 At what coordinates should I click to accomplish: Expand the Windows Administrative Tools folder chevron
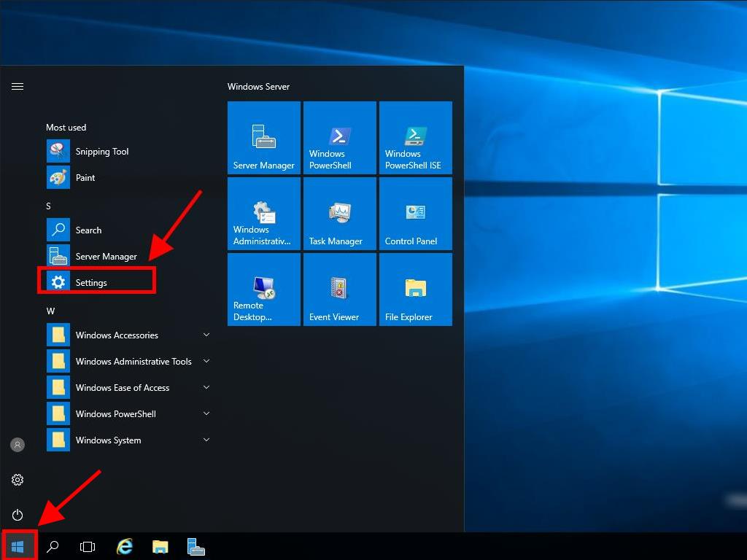pyautogui.click(x=206, y=361)
